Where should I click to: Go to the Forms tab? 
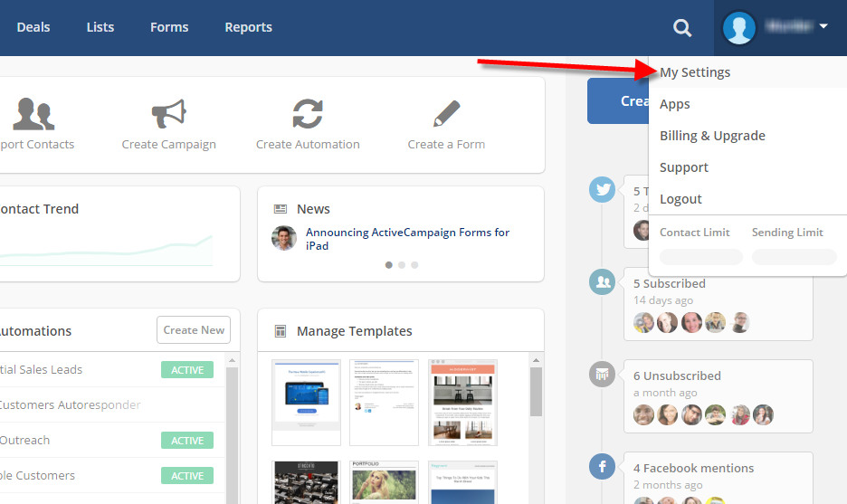[169, 27]
